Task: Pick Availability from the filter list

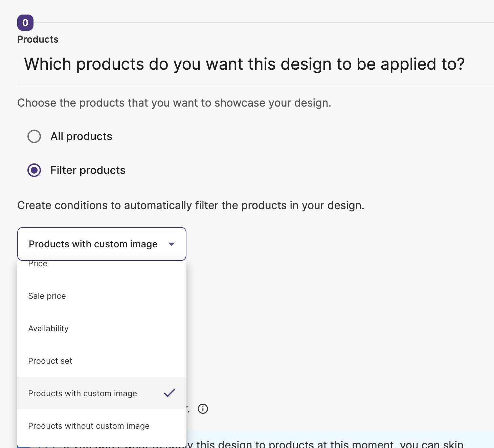Action: (48, 329)
